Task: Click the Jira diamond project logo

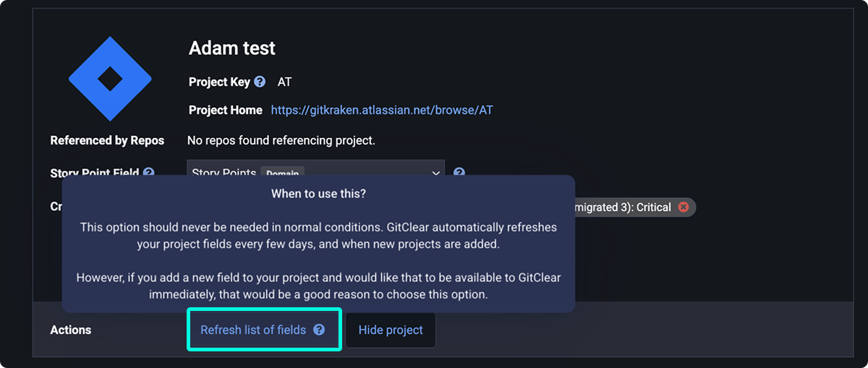Action: (x=110, y=79)
